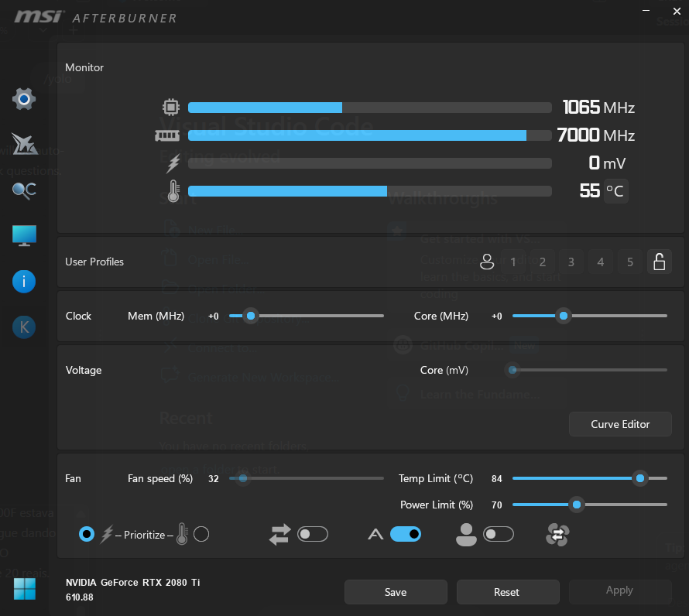This screenshot has height=616, width=689.
Task: Select profile slot 5
Action: tap(629, 262)
